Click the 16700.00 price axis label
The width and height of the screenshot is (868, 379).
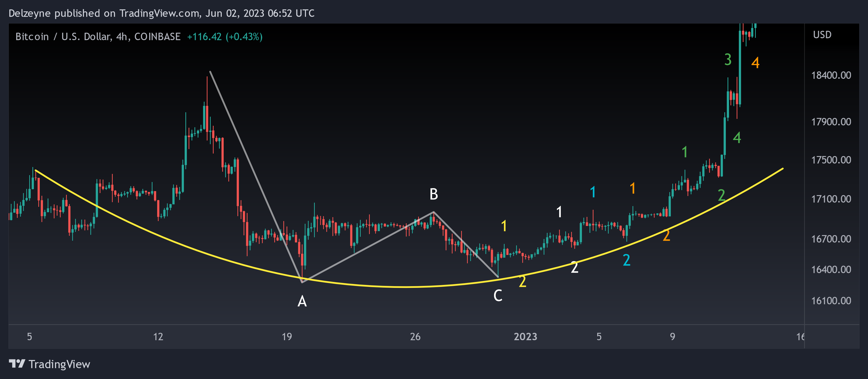point(831,239)
